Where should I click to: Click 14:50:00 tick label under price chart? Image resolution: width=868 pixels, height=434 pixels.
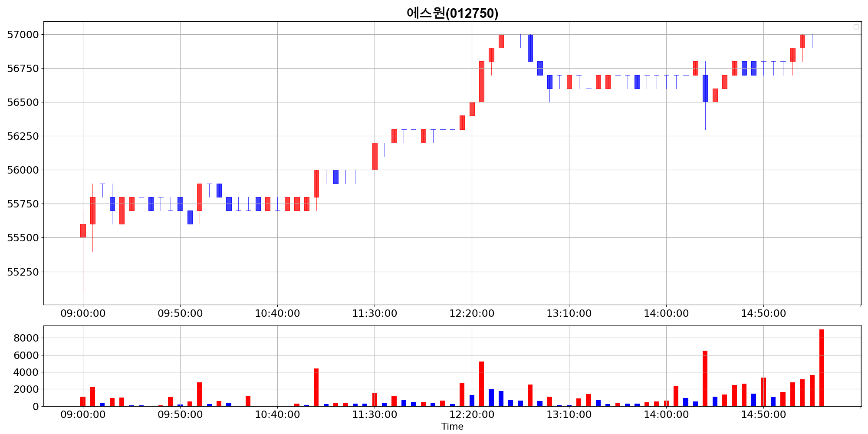(x=763, y=313)
